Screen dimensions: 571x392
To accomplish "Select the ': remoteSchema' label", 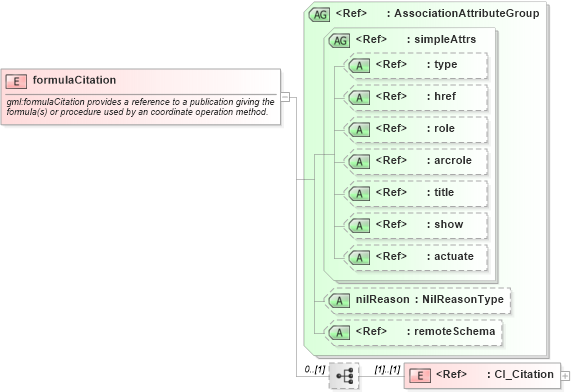I will click(x=451, y=332).
